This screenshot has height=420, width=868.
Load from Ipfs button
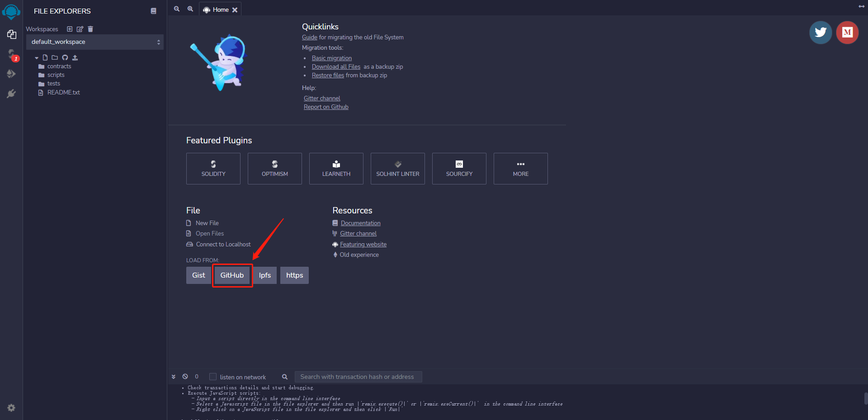pos(265,275)
